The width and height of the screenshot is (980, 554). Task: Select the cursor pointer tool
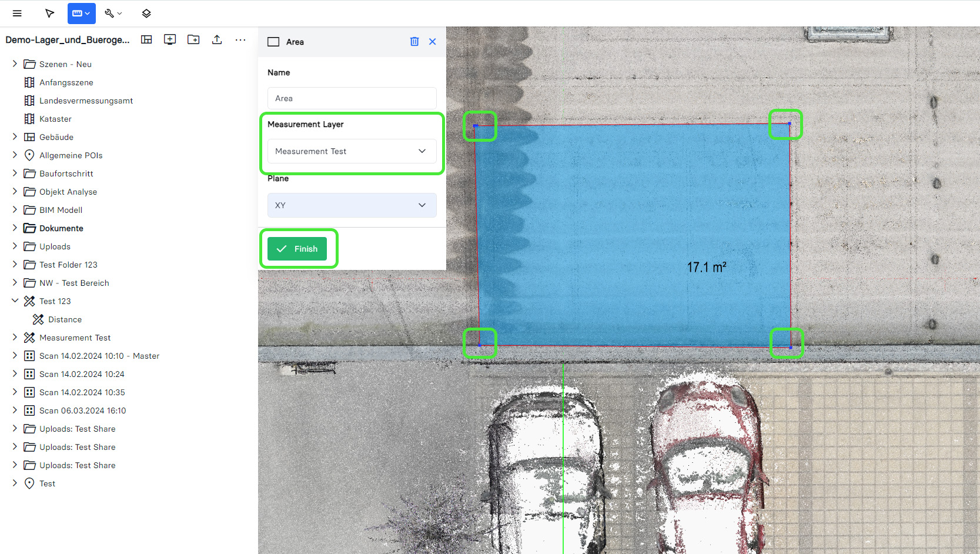(x=50, y=14)
